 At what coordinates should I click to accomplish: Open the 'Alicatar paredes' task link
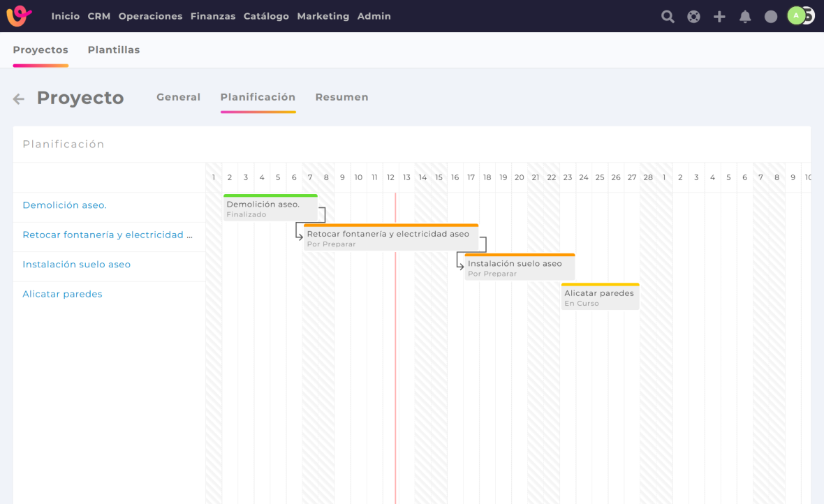pyautogui.click(x=62, y=294)
